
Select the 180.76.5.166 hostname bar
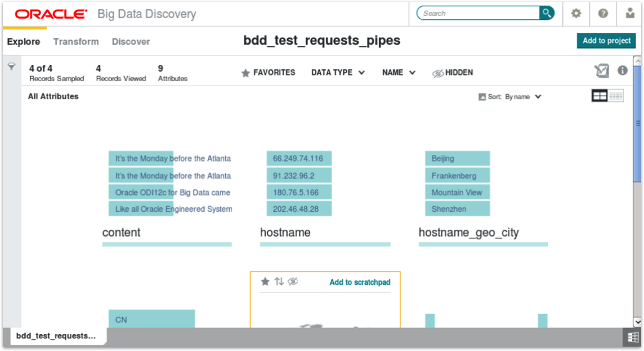pyautogui.click(x=299, y=192)
